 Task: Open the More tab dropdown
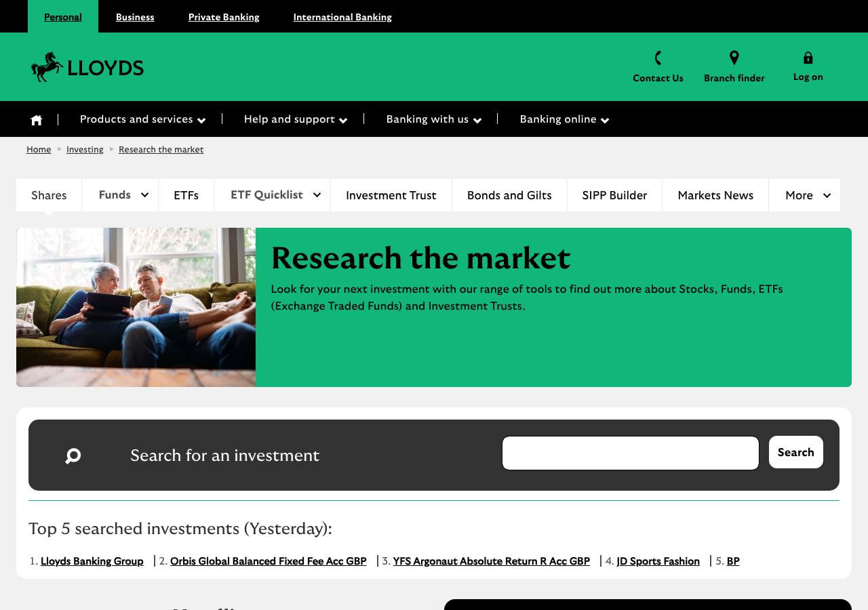pyautogui.click(x=804, y=195)
